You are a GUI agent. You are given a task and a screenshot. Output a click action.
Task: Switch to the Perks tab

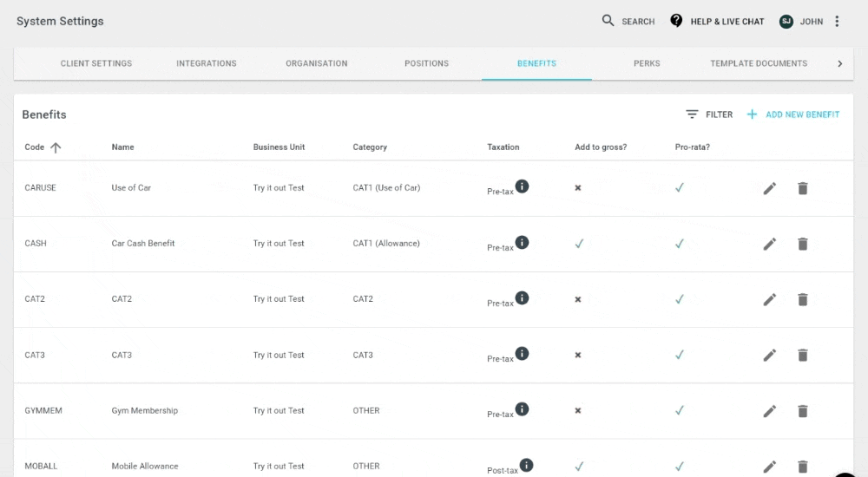pos(647,63)
